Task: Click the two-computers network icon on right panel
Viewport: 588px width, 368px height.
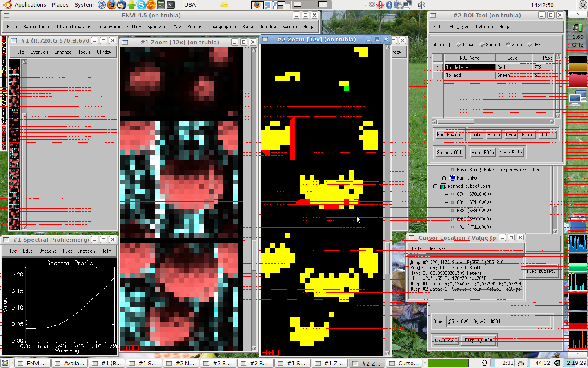Action: click(x=577, y=99)
